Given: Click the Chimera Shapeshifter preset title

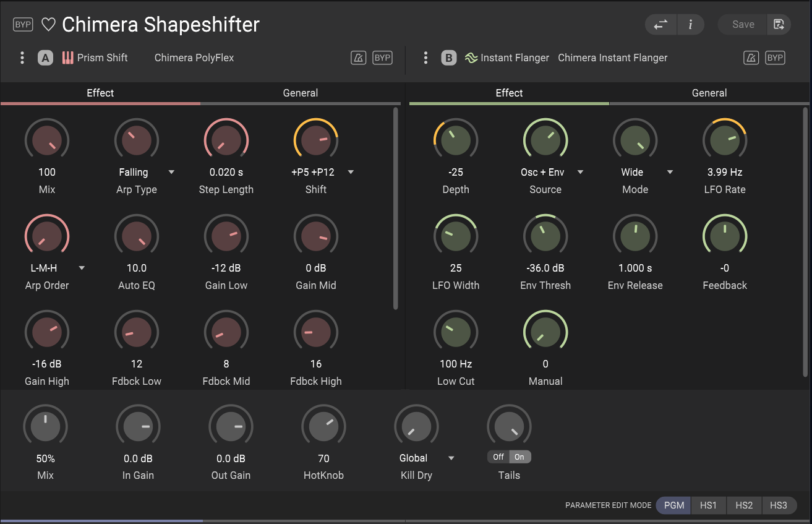Looking at the screenshot, I should click(x=161, y=25).
